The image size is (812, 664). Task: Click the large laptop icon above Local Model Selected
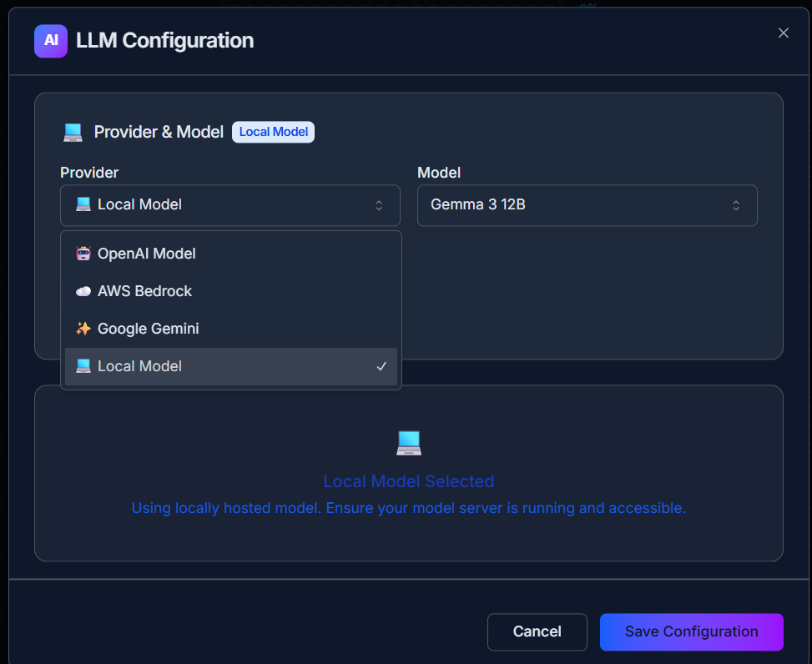pyautogui.click(x=408, y=443)
